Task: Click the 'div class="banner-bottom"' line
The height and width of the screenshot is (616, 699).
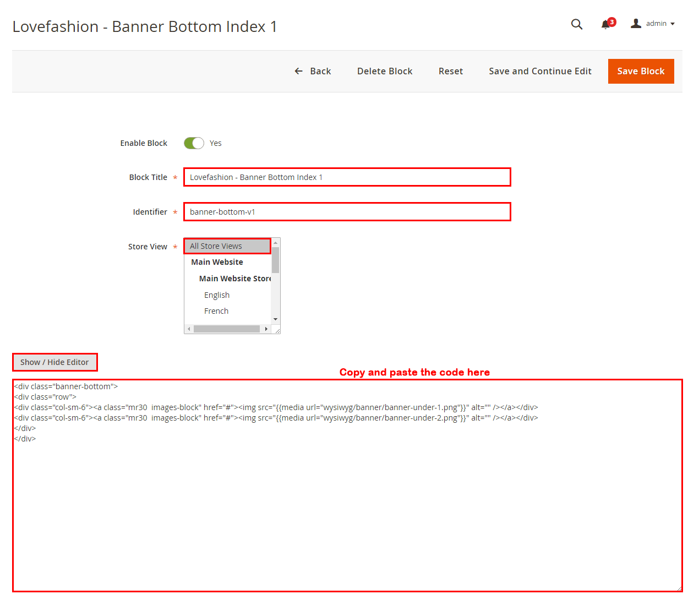Action: point(66,386)
